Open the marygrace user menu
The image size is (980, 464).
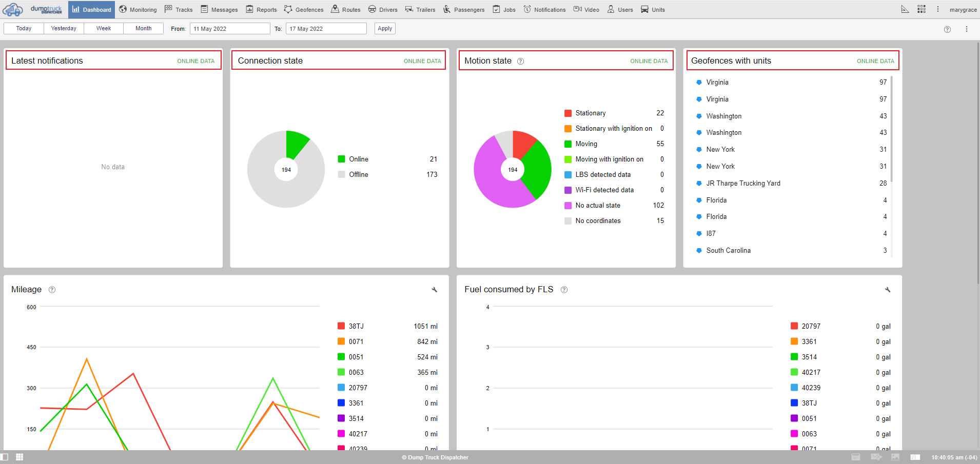point(963,10)
